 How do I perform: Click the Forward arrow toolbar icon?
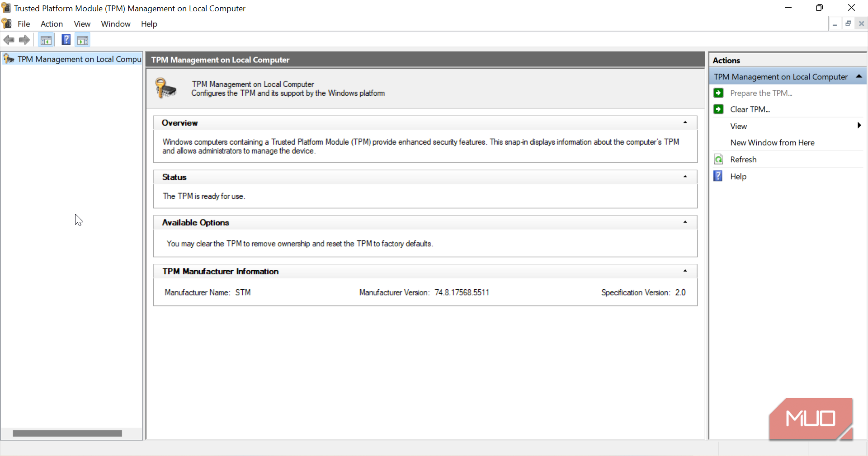point(24,40)
